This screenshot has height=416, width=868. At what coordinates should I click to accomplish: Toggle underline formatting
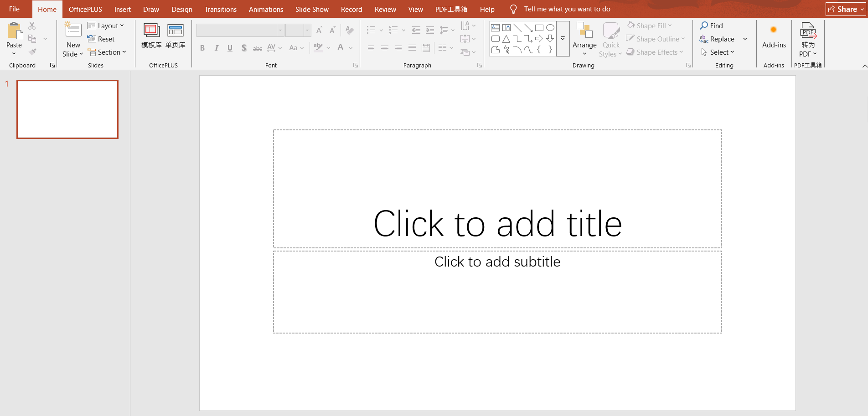pyautogui.click(x=230, y=48)
